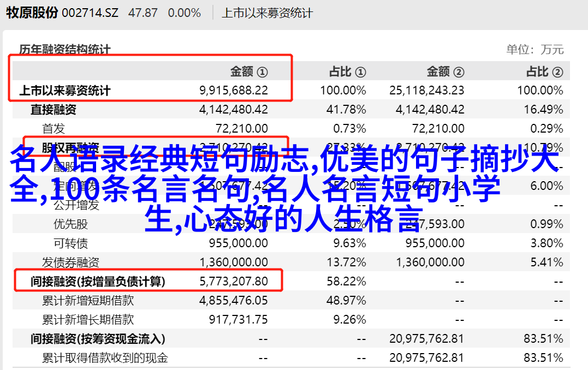The image size is (588, 370).
Task: Click the 6.00% value in the 定向增发 row
Action: tap(547, 186)
